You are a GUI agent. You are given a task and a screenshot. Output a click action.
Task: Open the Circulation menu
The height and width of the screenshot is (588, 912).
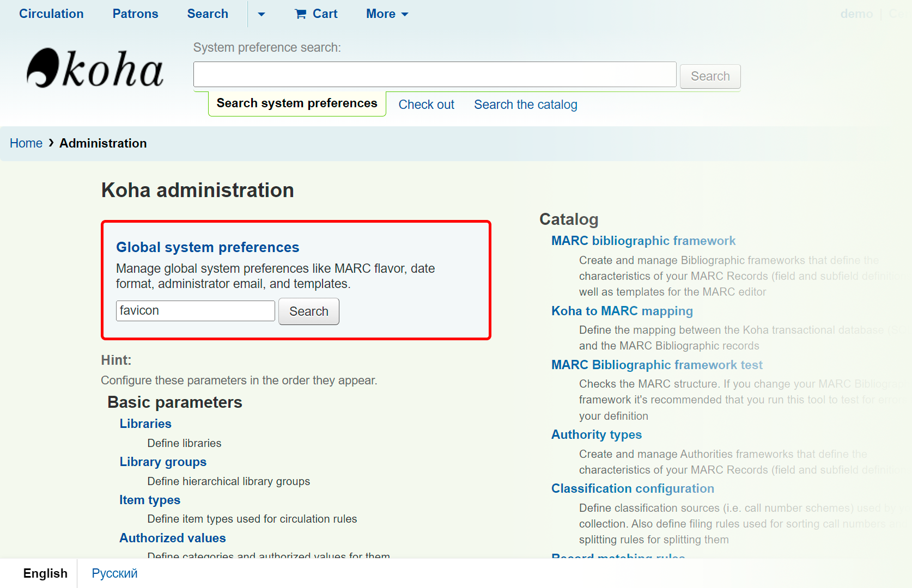[51, 14]
